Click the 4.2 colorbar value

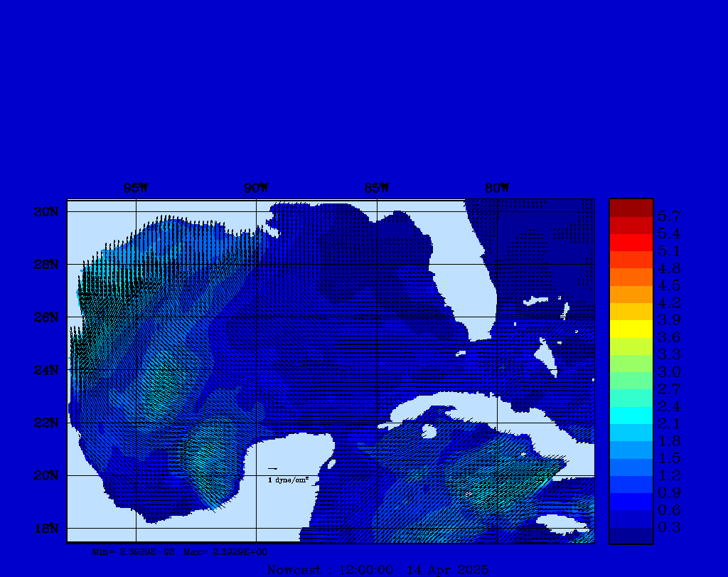tap(669, 303)
